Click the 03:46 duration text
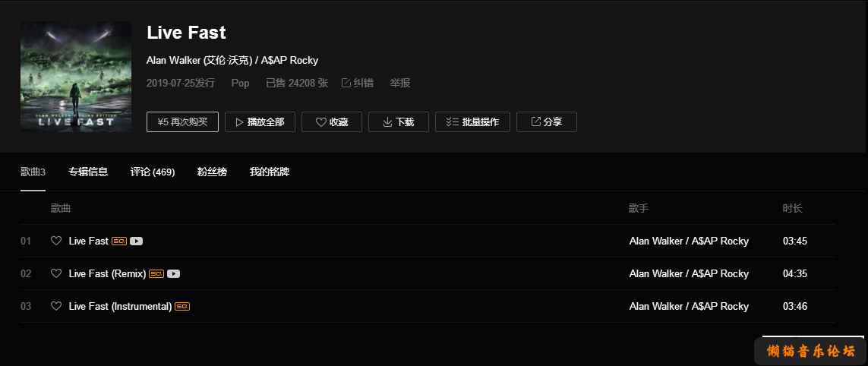Image resolution: width=868 pixels, height=366 pixels. 795,306
